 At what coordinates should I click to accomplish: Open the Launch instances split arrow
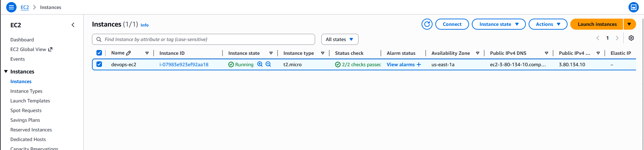(630, 24)
